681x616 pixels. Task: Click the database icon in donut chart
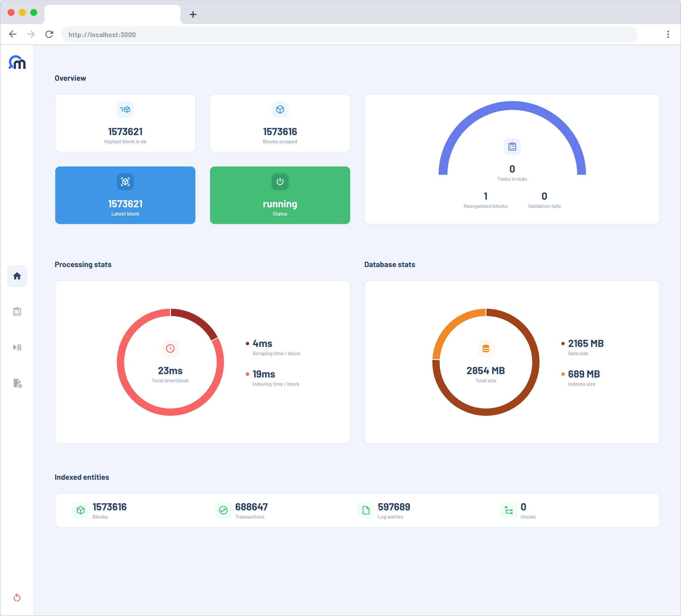(486, 348)
